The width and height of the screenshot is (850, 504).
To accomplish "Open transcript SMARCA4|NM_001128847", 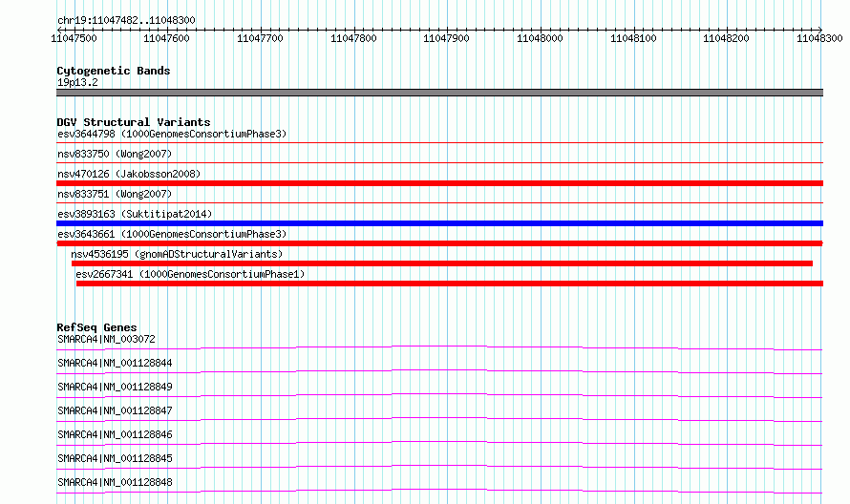I will pyautogui.click(x=115, y=410).
